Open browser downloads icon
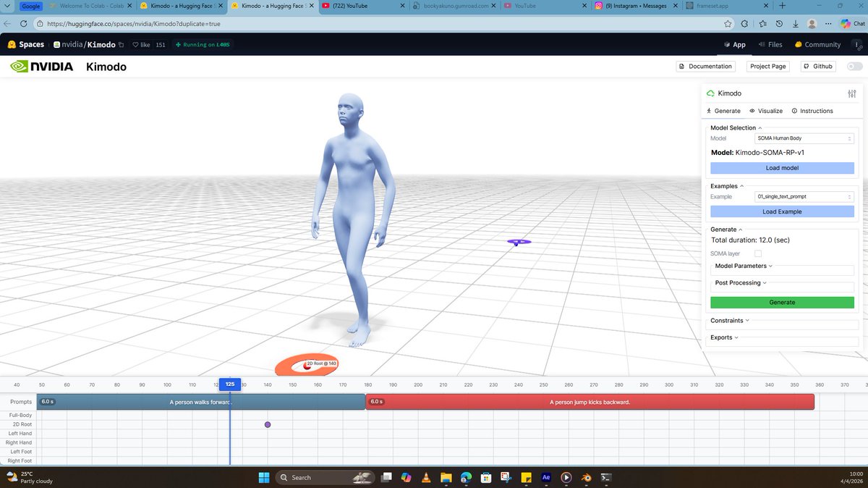 (796, 23)
